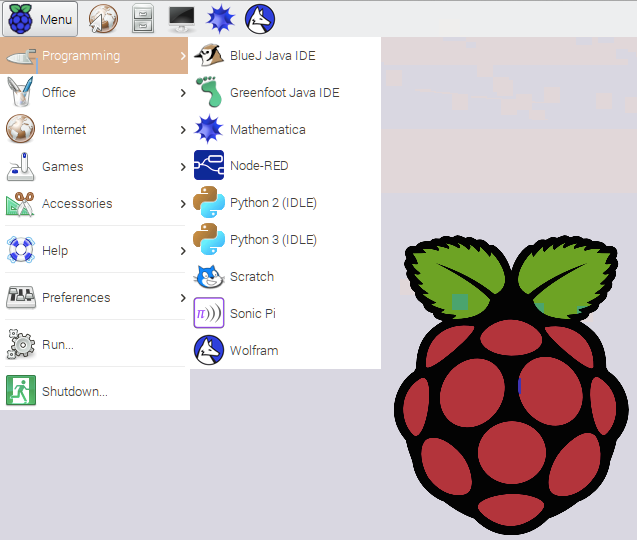Image resolution: width=637 pixels, height=540 pixels.
Task: Click the BlueJ bird icon
Action: (x=209, y=55)
